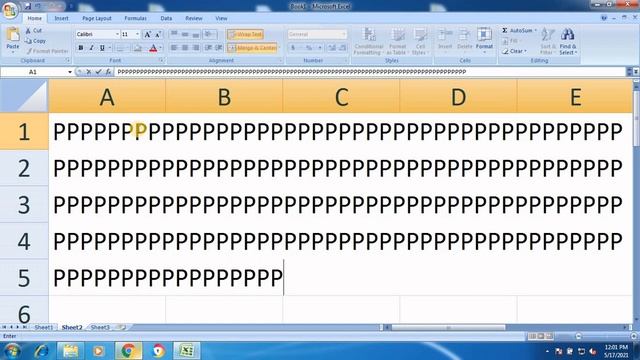Apply font color red A icon
Screen dimensions: 640x360
click(x=153, y=48)
